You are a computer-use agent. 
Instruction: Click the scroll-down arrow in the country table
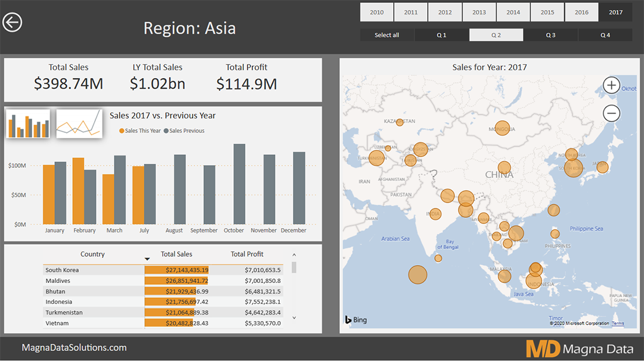[293, 318]
